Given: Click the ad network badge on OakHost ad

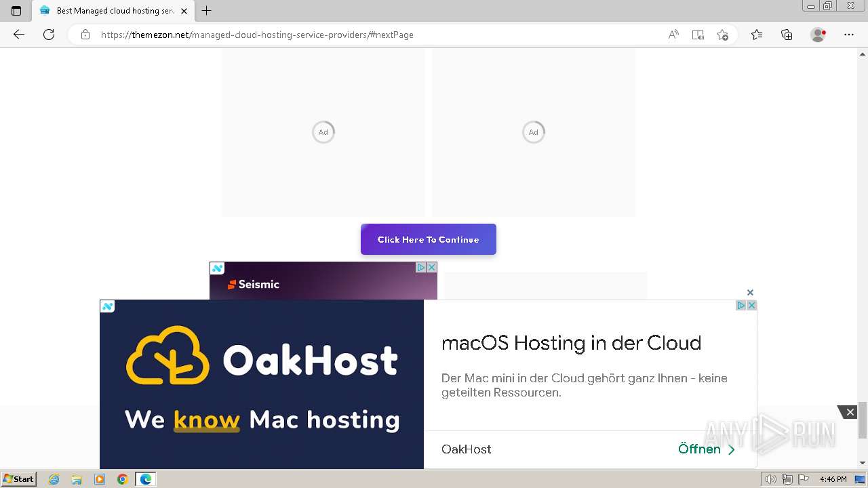Looking at the screenshot, I should tap(107, 306).
